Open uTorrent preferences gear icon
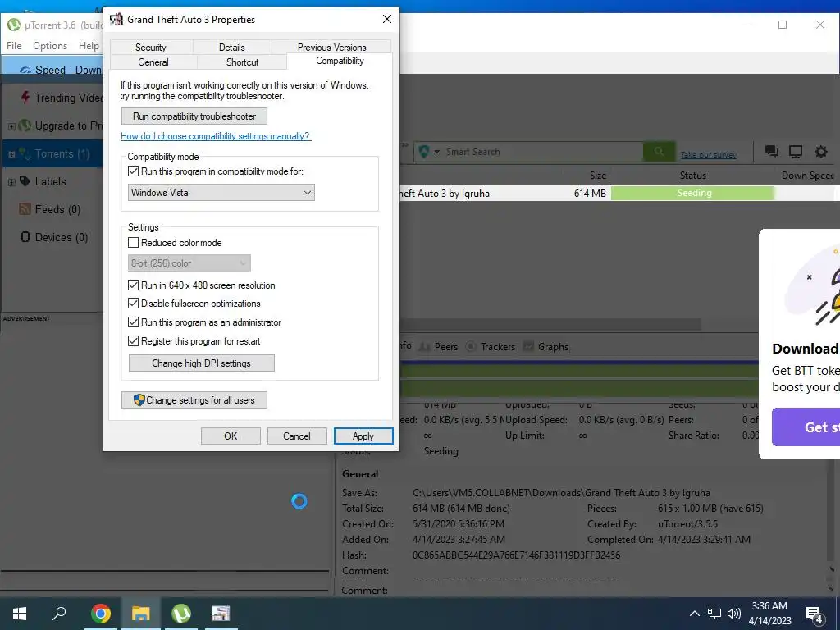Viewport: 840px width, 630px height. click(820, 152)
